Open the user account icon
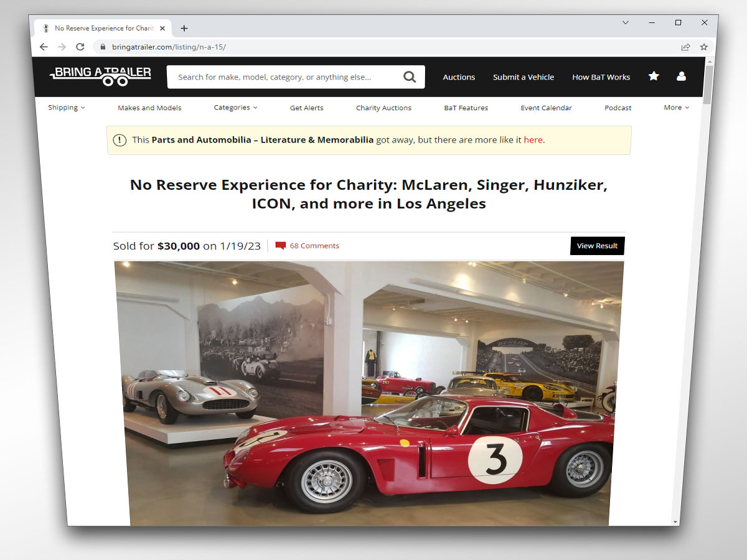The height and width of the screenshot is (560, 747). [x=681, y=76]
